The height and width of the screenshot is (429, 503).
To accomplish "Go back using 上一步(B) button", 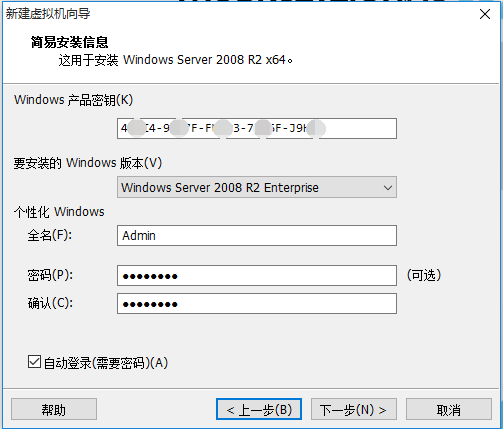I will 259,409.
